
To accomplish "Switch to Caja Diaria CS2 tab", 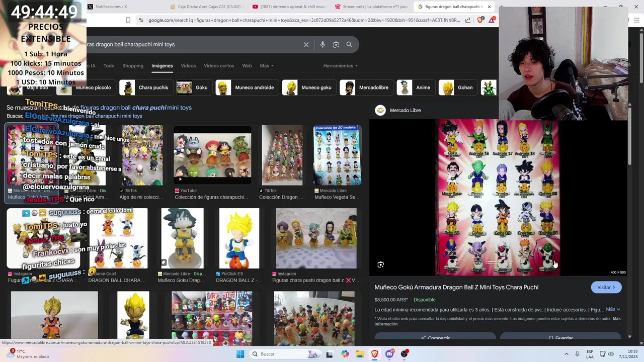I will [206, 7].
